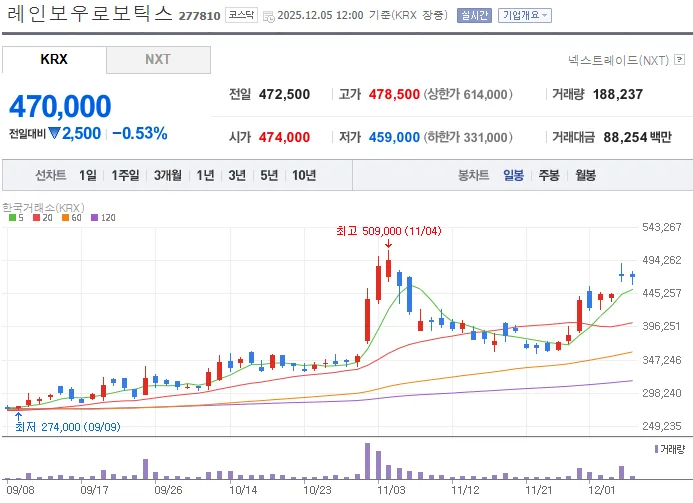Click the 396,251 price axis label
This screenshot has height=503, width=693.
pos(662,326)
